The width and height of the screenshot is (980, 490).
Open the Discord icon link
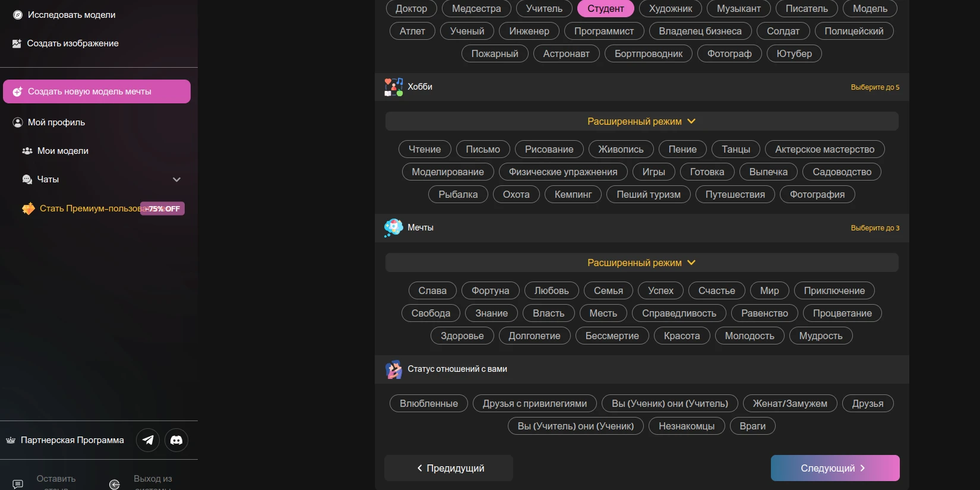tap(176, 440)
